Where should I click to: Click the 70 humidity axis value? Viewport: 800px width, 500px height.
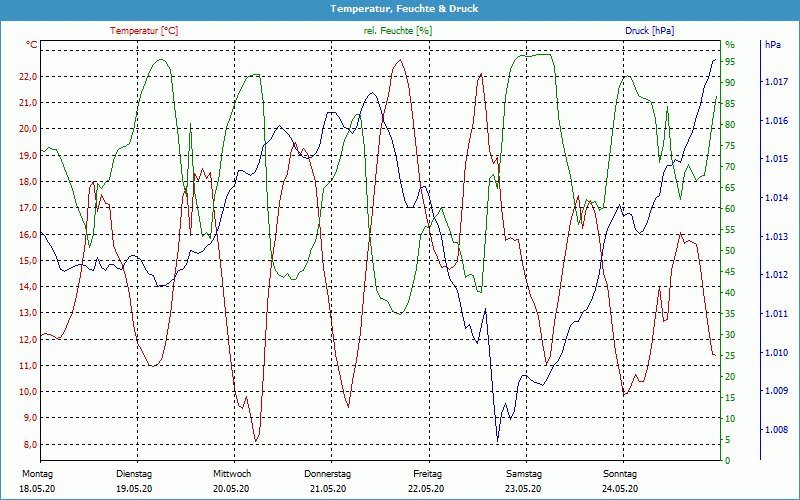tap(730, 167)
